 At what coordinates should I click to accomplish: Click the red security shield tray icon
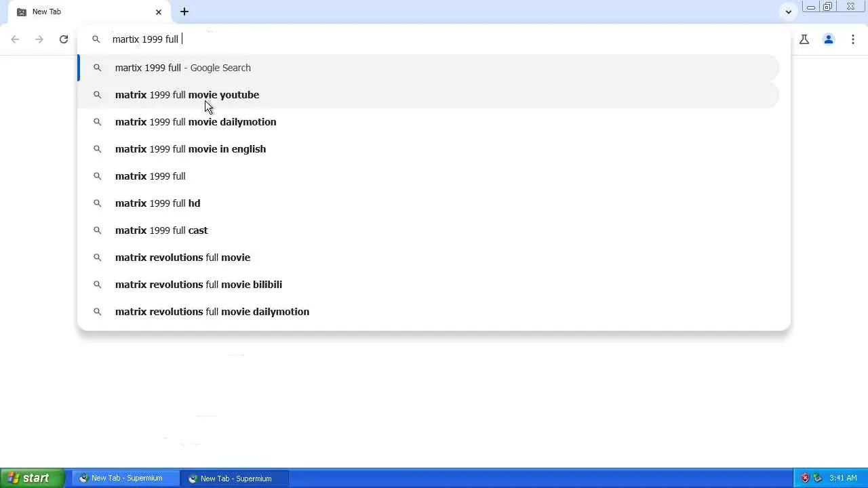tap(805, 479)
